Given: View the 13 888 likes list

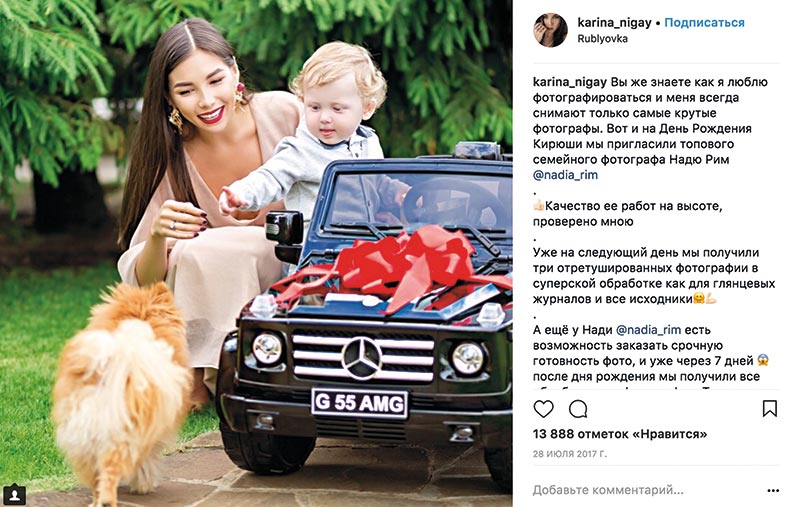Looking at the screenshot, I should (x=620, y=434).
